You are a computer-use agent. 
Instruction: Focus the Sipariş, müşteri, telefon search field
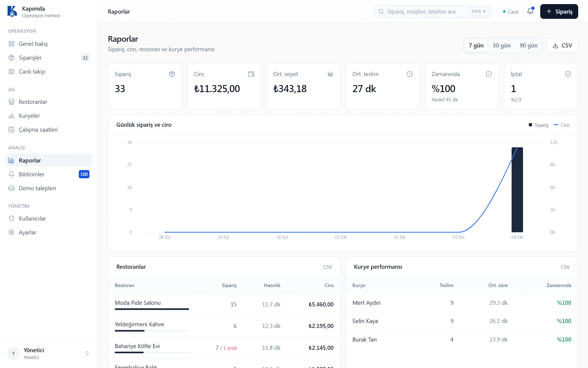pos(433,11)
